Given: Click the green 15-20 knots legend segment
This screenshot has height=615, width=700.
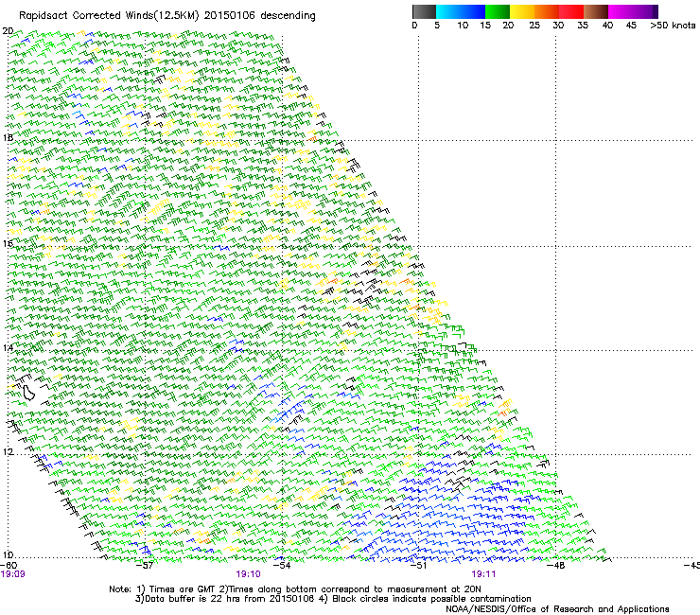Looking at the screenshot, I should [498, 11].
